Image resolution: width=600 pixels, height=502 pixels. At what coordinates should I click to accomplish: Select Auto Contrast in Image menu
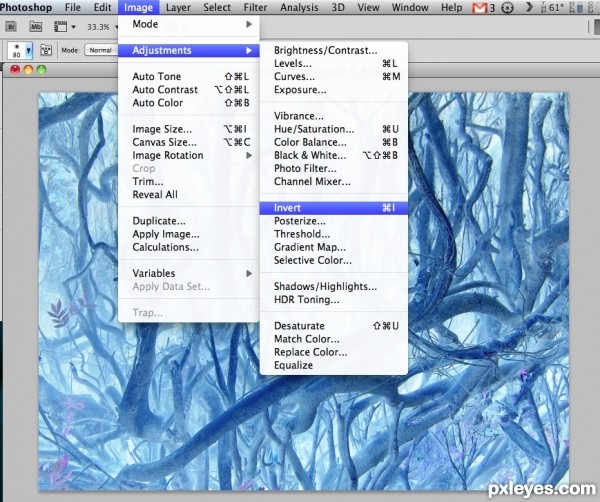(x=189, y=90)
